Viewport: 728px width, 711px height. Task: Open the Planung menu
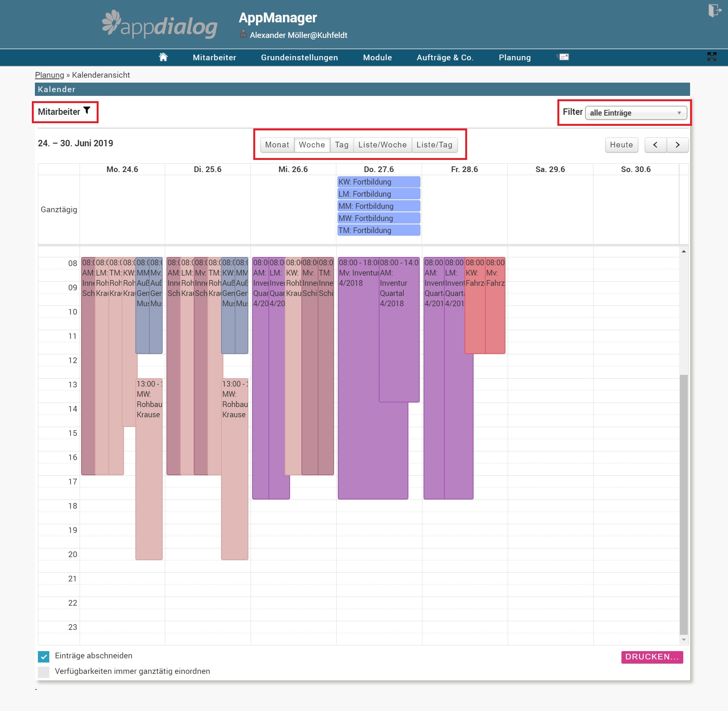click(515, 58)
